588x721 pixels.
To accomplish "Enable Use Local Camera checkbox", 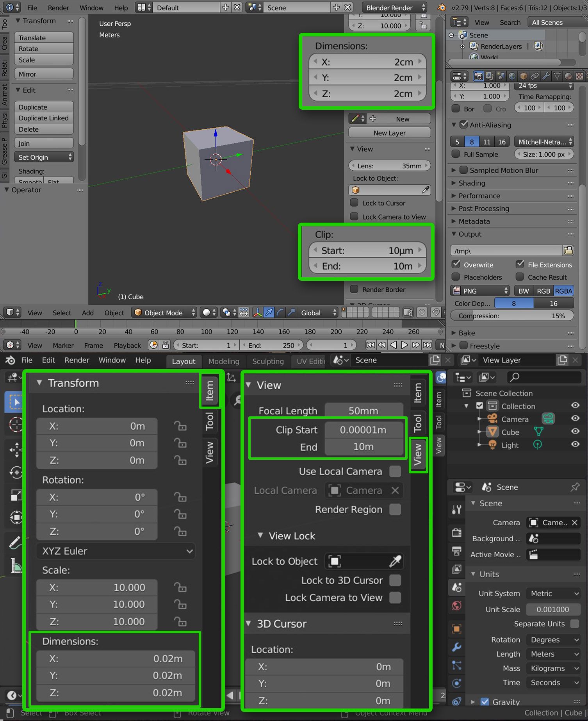I will click(395, 471).
